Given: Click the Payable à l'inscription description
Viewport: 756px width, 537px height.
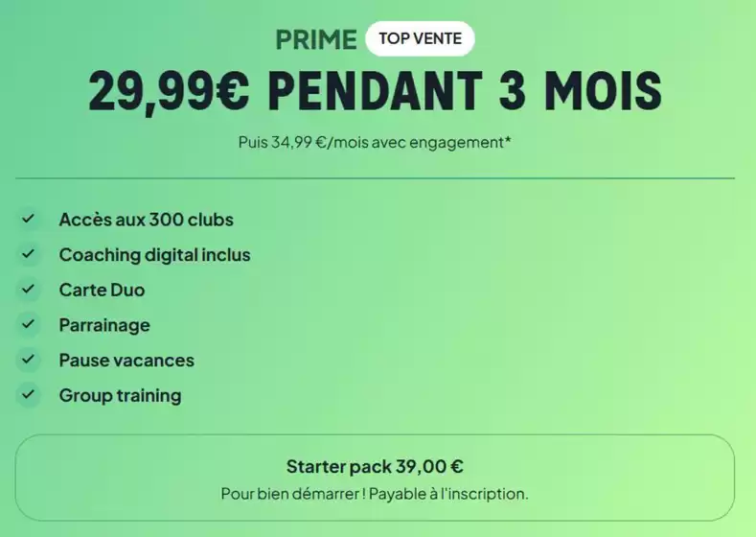Looking at the screenshot, I should tap(375, 495).
